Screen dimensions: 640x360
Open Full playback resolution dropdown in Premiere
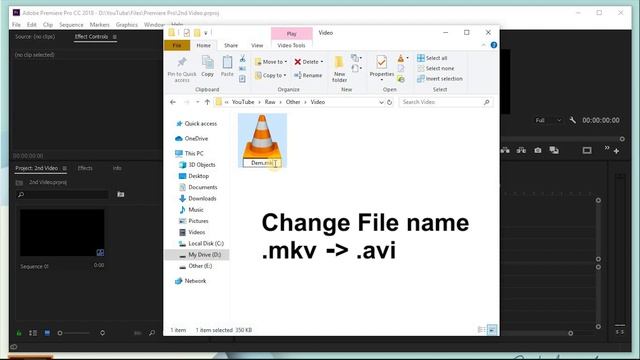click(549, 120)
